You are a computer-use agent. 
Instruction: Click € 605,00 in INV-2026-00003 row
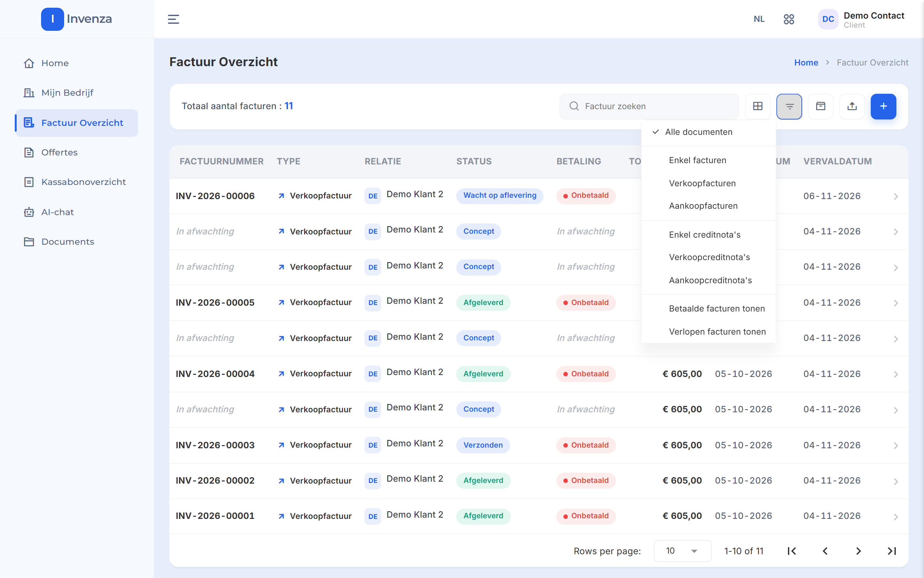click(x=682, y=445)
